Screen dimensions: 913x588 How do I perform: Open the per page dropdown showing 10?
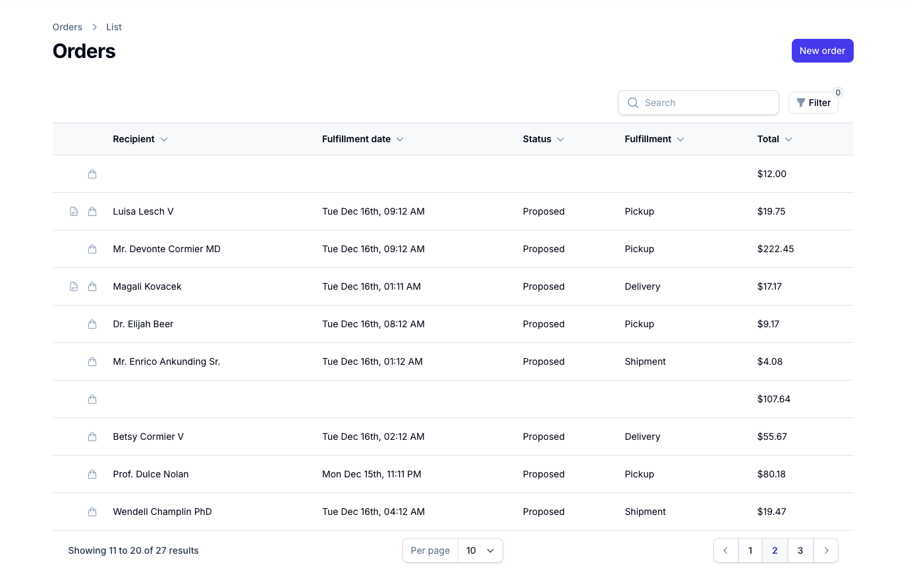[480, 550]
